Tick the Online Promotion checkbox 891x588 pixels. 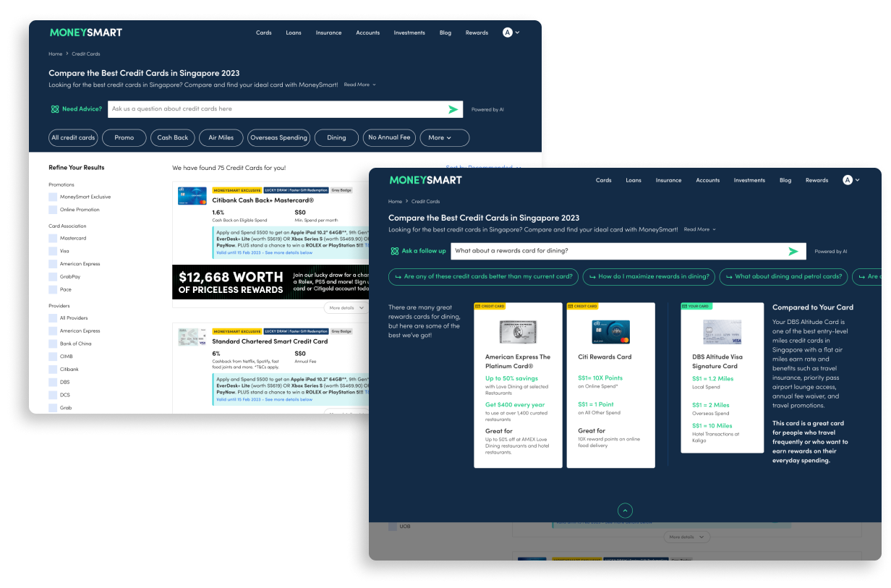coord(53,210)
